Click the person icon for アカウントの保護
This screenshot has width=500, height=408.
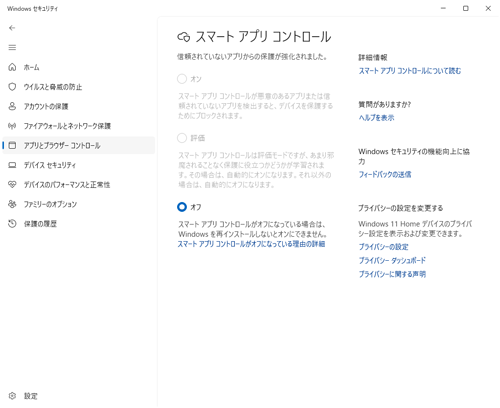pyautogui.click(x=12, y=106)
